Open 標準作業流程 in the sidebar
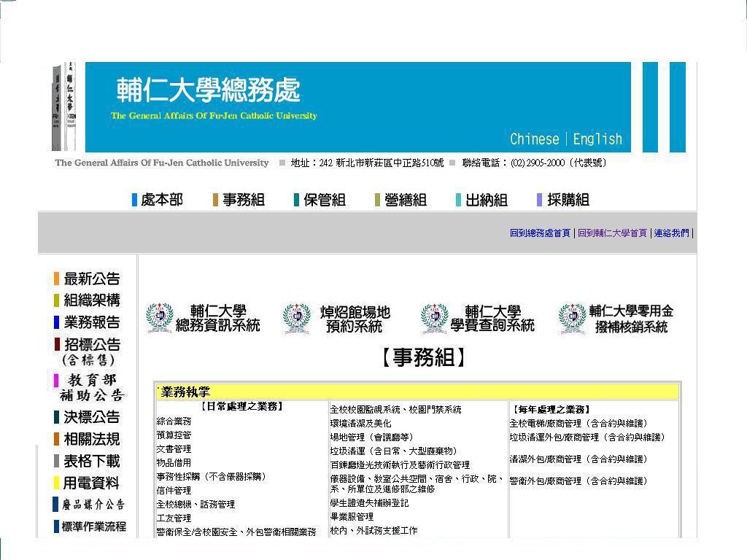747x560 pixels. pyautogui.click(x=90, y=526)
